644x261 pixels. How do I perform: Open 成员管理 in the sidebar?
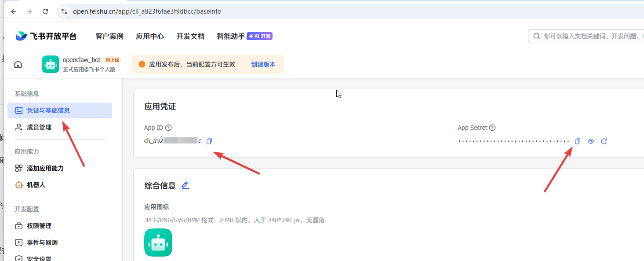pos(39,127)
